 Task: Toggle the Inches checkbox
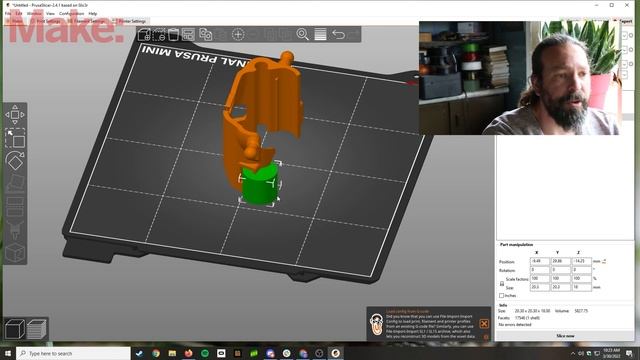point(502,296)
